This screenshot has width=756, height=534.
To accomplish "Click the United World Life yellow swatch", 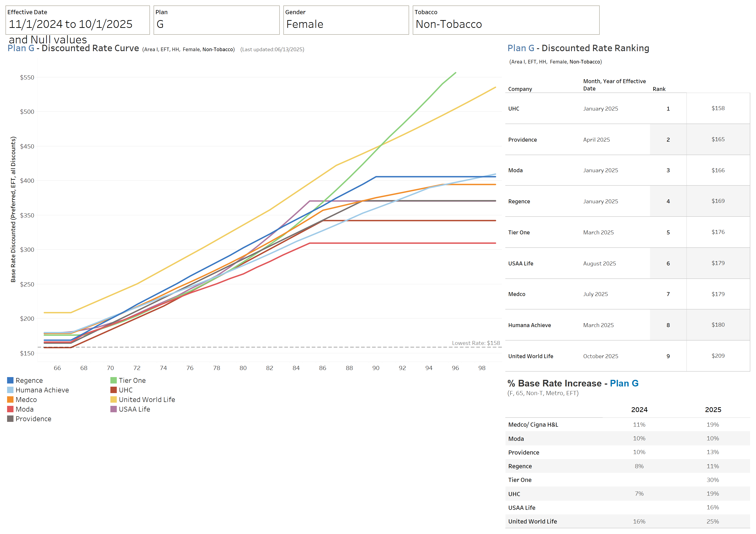I will (114, 399).
